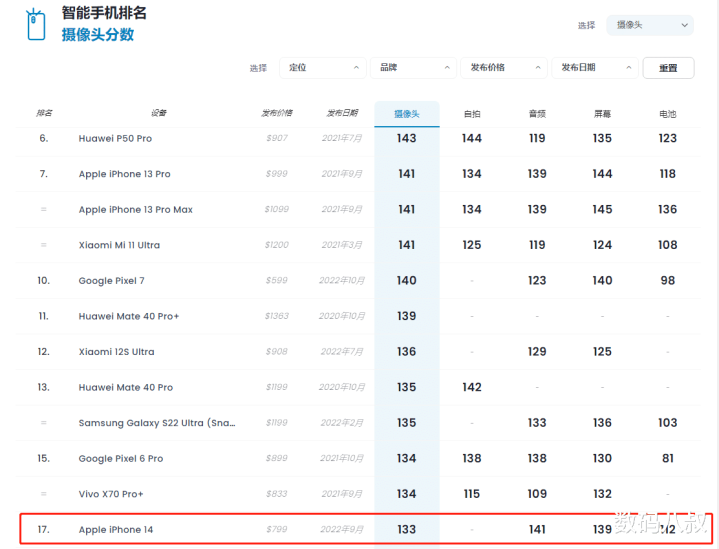Open Apple iPhone 13 Pro Max link

pyautogui.click(x=135, y=210)
